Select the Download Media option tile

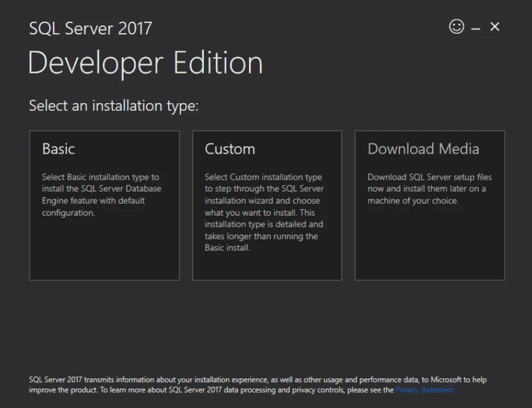[x=429, y=205]
